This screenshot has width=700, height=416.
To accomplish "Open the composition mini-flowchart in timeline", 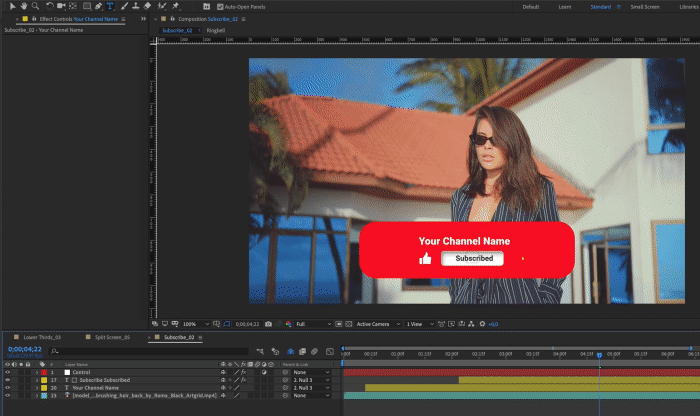I will pos(260,352).
